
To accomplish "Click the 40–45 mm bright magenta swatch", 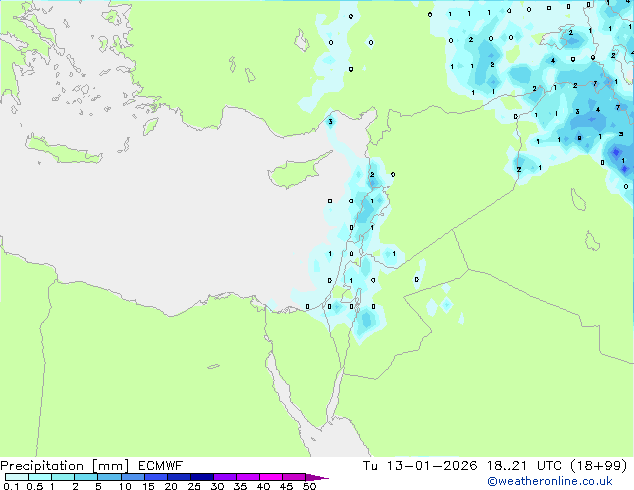I will (x=271, y=477).
